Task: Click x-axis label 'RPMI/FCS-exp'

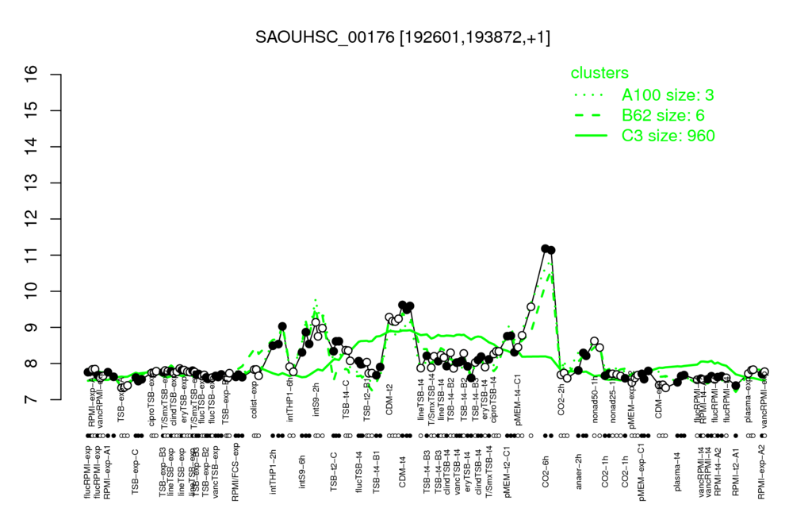Action: pyautogui.click(x=235, y=472)
